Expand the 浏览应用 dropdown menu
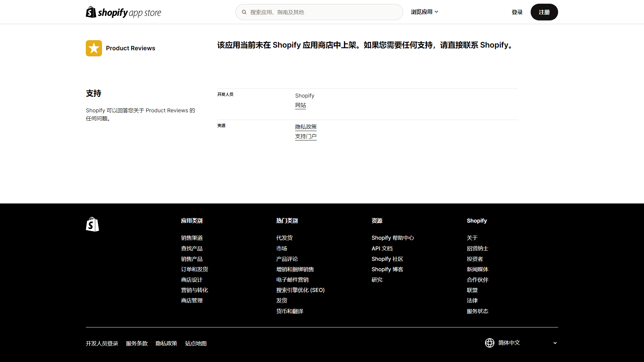The height and width of the screenshot is (362, 644). pyautogui.click(x=424, y=12)
